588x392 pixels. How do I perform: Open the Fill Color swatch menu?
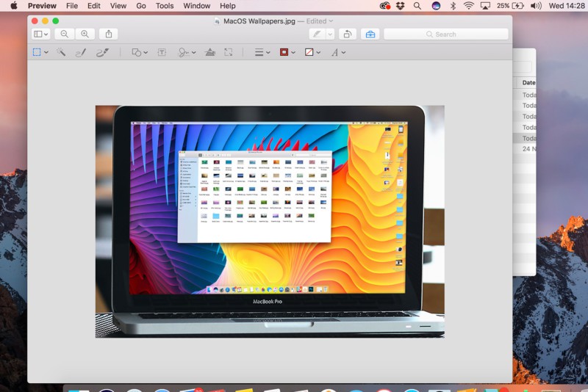coord(312,52)
